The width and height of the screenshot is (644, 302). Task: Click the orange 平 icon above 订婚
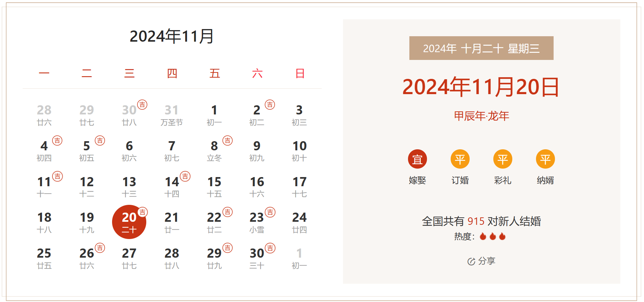click(460, 159)
